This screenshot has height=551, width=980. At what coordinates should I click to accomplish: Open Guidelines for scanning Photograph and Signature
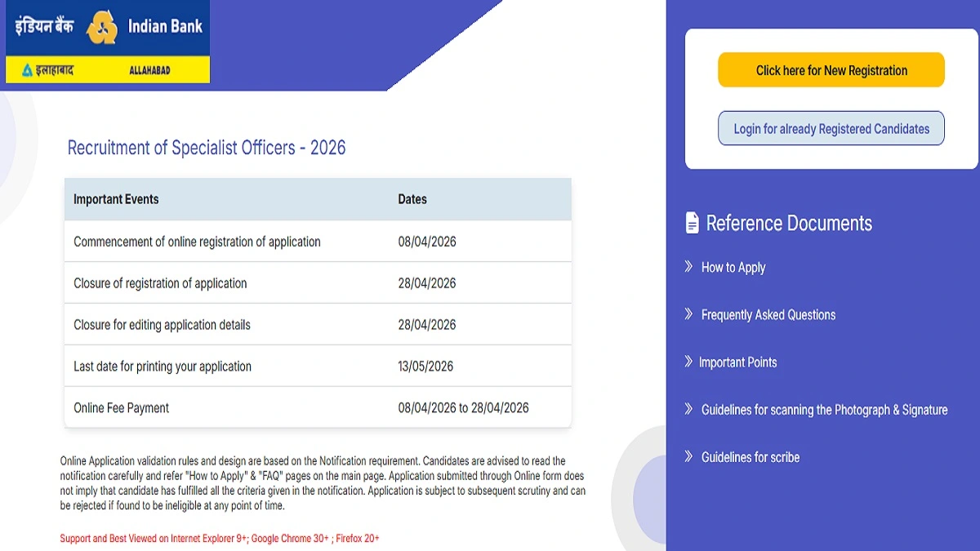[x=825, y=409]
